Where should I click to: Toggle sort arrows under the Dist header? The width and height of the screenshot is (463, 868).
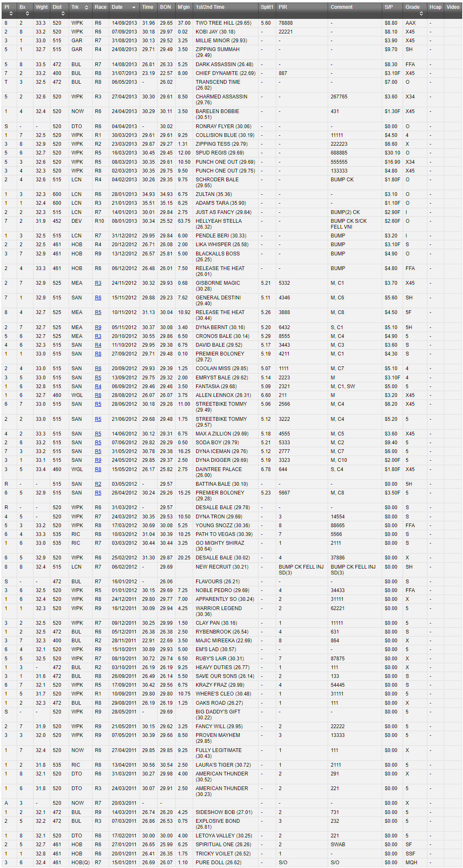pyautogui.click(x=63, y=14)
